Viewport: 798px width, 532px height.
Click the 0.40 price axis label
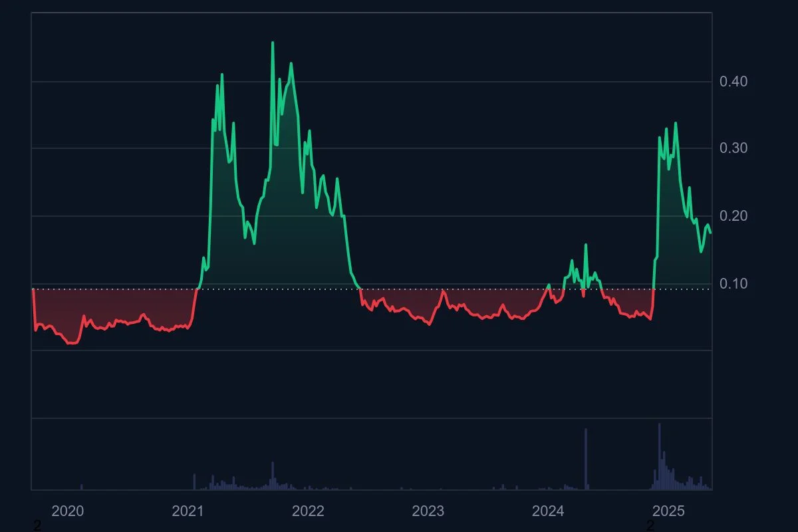tap(733, 81)
